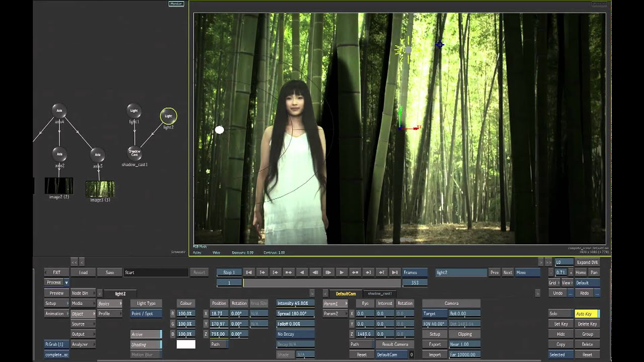Select the light1 node in the schematic

pos(134,111)
